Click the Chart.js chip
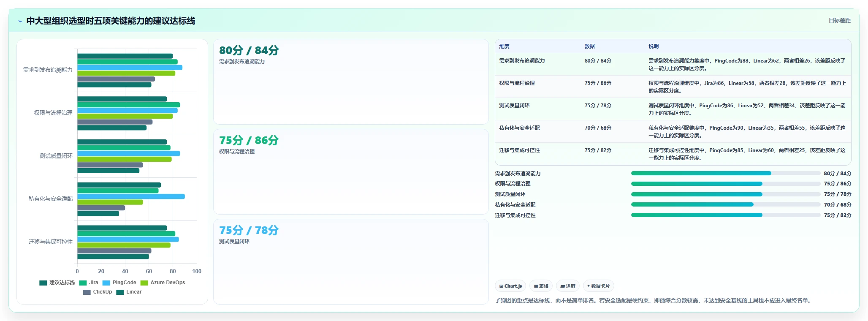The height and width of the screenshot is (321, 868). point(510,286)
